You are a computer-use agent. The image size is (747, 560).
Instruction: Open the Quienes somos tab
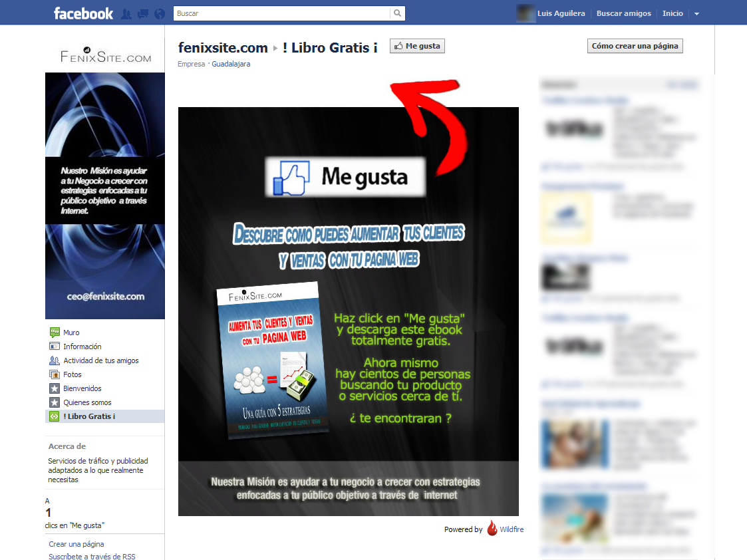(87, 402)
